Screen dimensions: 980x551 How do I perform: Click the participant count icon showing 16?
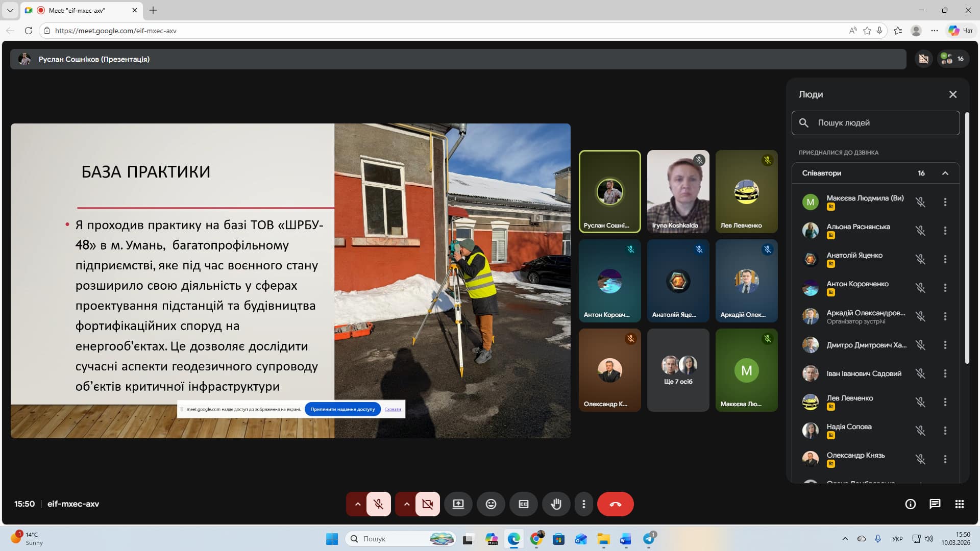tap(952, 59)
